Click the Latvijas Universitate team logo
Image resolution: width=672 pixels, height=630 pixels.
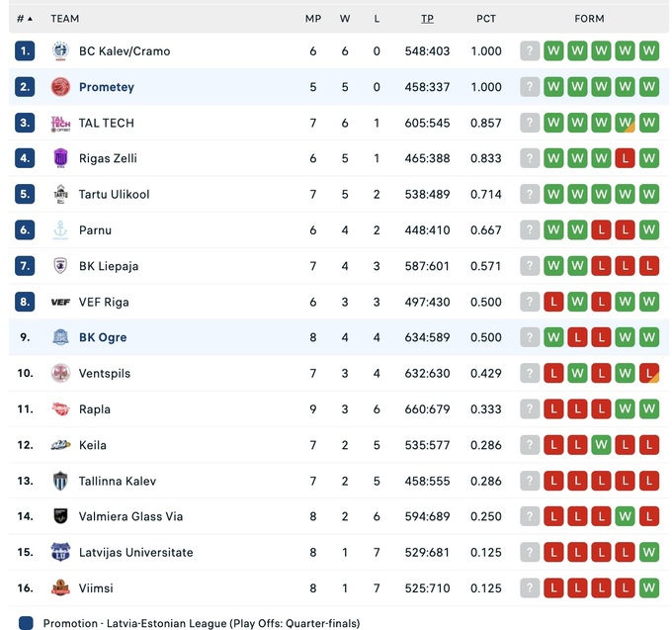tap(60, 552)
